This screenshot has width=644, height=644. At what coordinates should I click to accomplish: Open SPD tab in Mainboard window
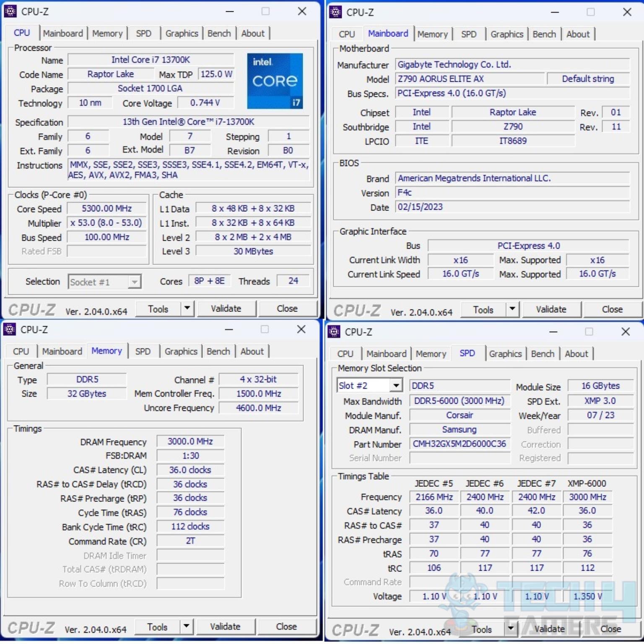(469, 34)
